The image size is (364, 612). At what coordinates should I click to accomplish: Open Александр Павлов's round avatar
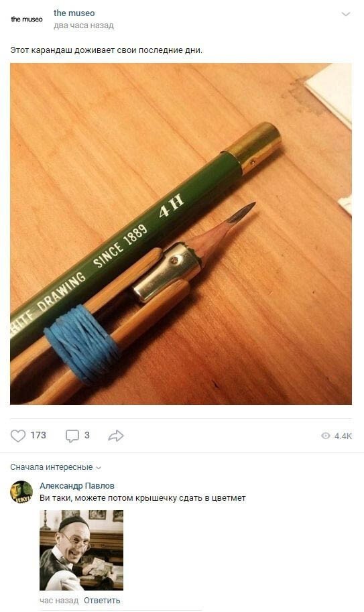(x=21, y=492)
